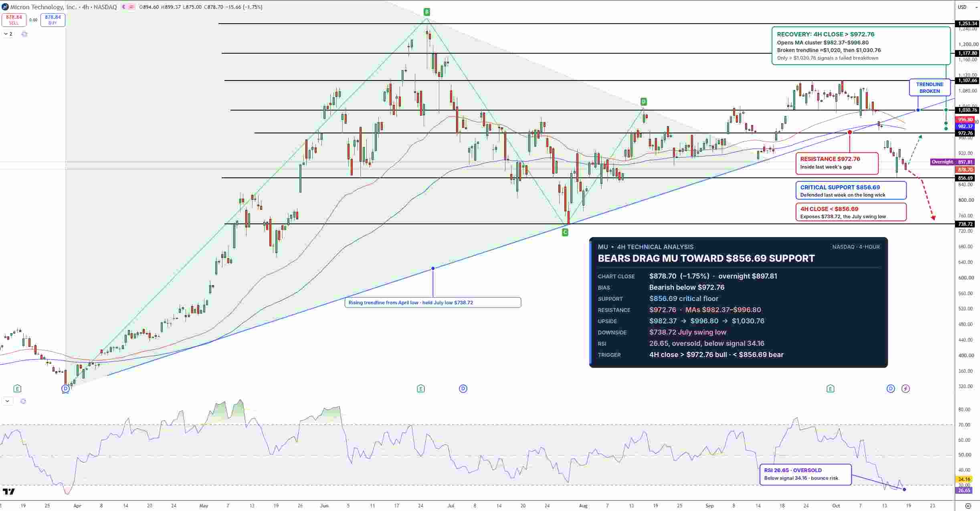Screen dimensions: 980x511
Task: Click the Overnight 897.81 price label
Action: click(x=952, y=162)
